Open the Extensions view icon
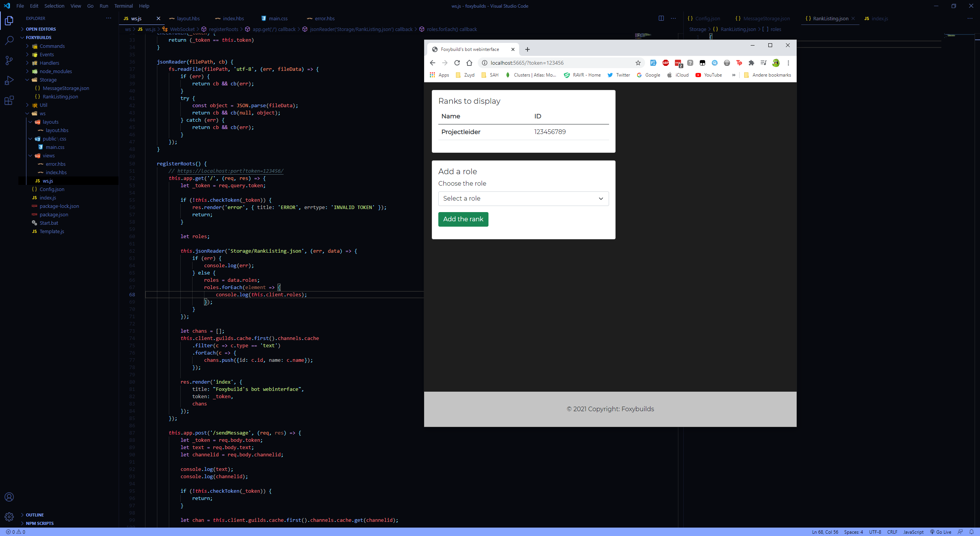The height and width of the screenshot is (536, 980). (x=9, y=101)
